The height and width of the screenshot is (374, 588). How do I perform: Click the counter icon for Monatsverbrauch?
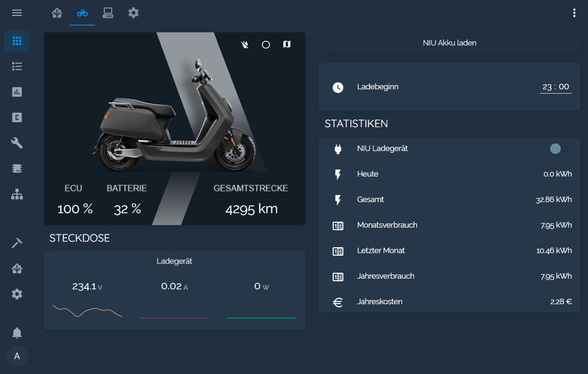(x=338, y=226)
